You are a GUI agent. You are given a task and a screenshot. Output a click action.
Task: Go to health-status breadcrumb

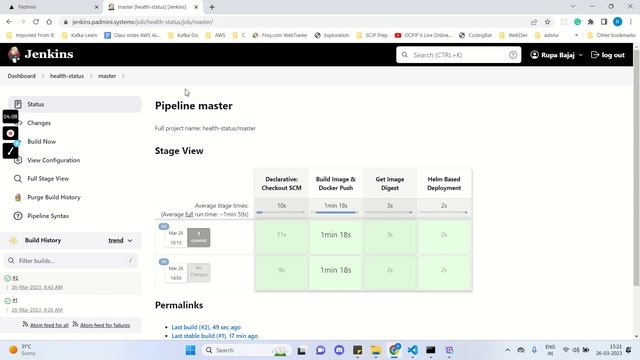pyautogui.click(x=67, y=76)
